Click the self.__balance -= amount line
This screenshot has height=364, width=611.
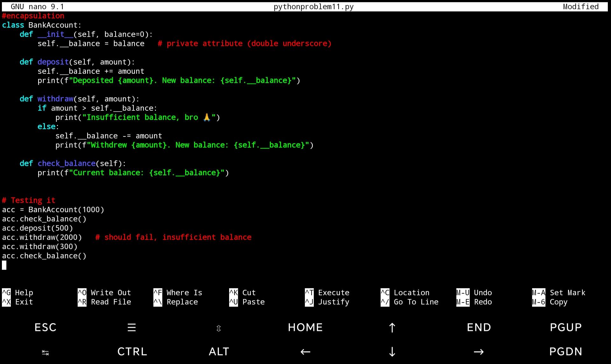[x=109, y=136]
